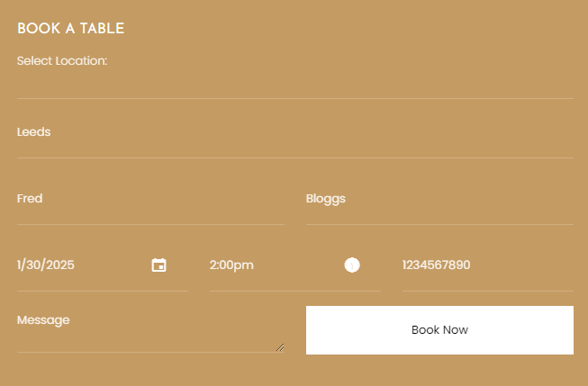Click the Select Location label text
The width and height of the screenshot is (588, 386).
(62, 60)
